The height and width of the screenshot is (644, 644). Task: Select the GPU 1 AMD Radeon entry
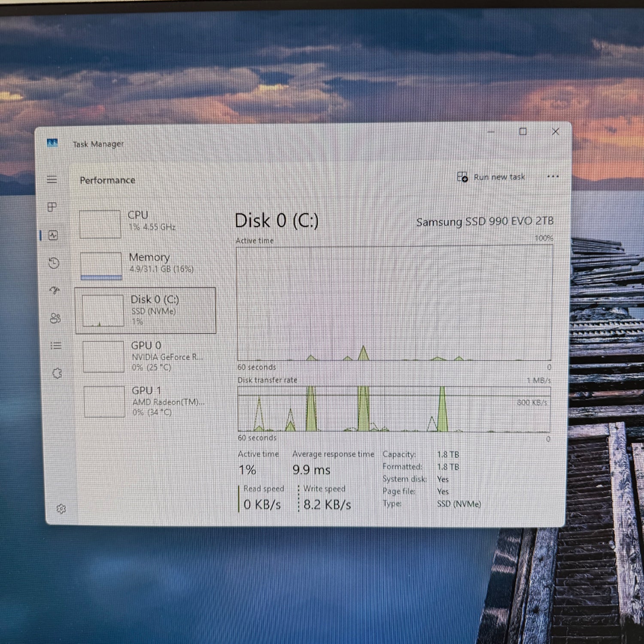pyautogui.click(x=146, y=401)
